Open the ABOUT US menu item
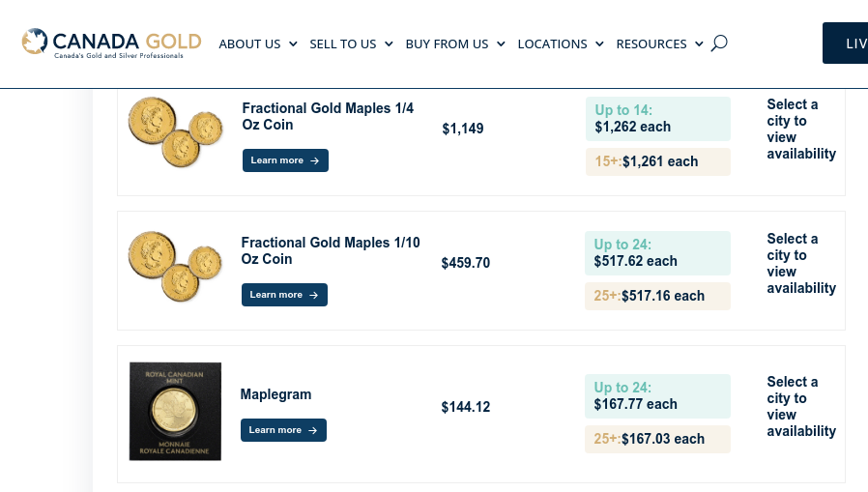 point(249,44)
